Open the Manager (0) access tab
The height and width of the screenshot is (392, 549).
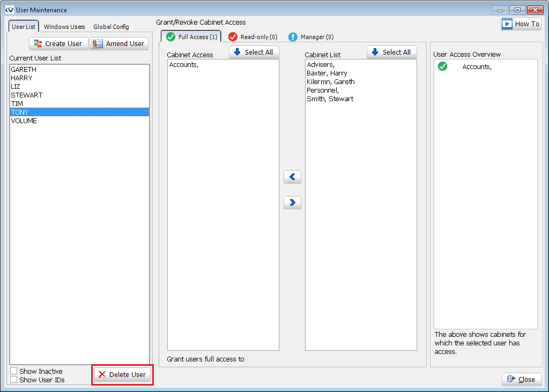point(311,37)
